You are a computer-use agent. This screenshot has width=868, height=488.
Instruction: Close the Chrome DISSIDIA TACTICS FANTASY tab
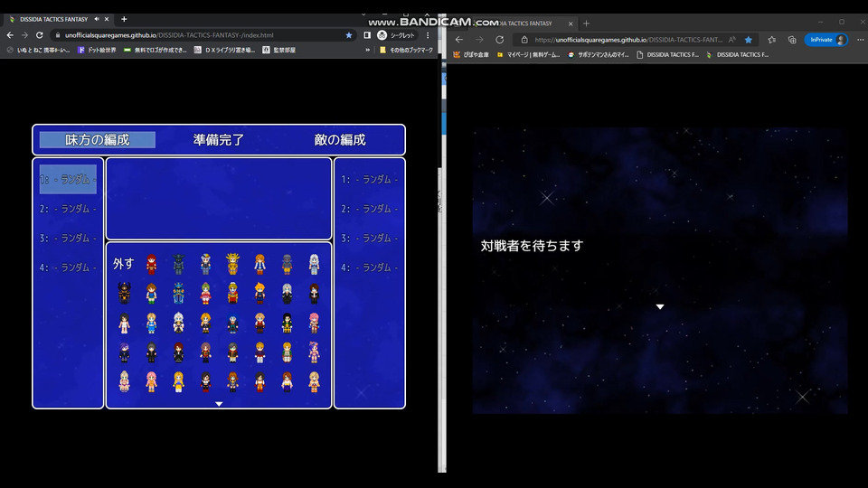coord(107,19)
